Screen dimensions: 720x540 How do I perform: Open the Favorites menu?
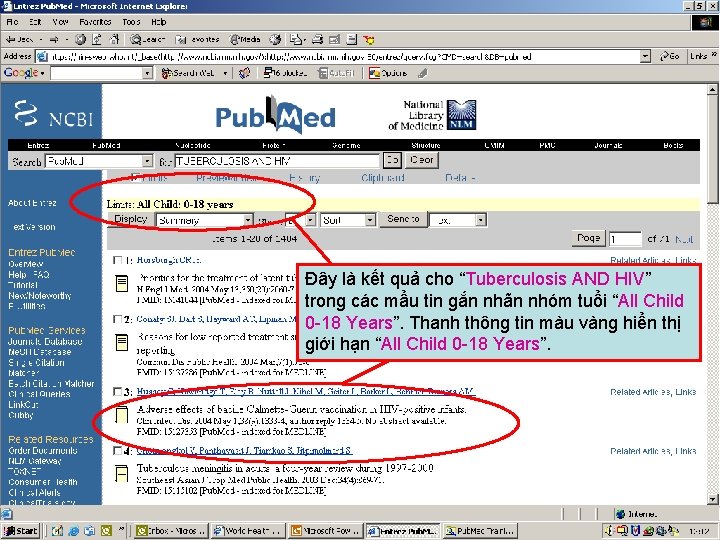coord(95,22)
